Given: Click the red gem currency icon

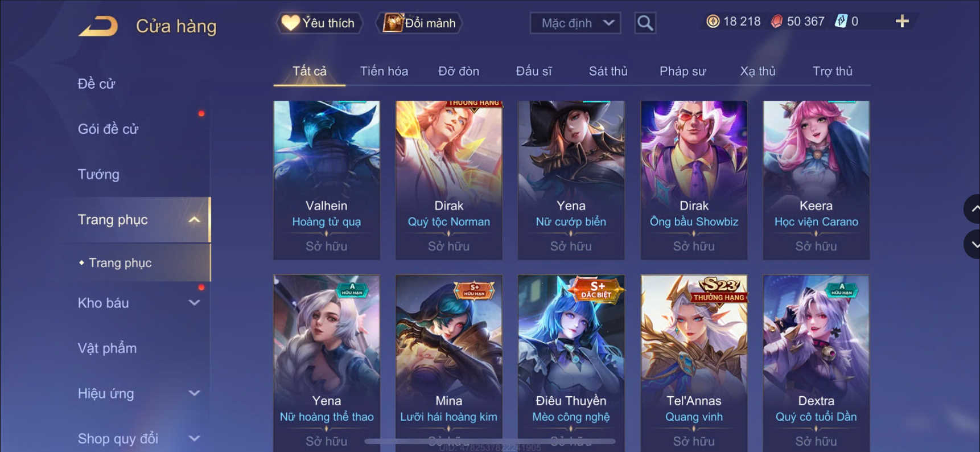Looking at the screenshot, I should tap(776, 22).
